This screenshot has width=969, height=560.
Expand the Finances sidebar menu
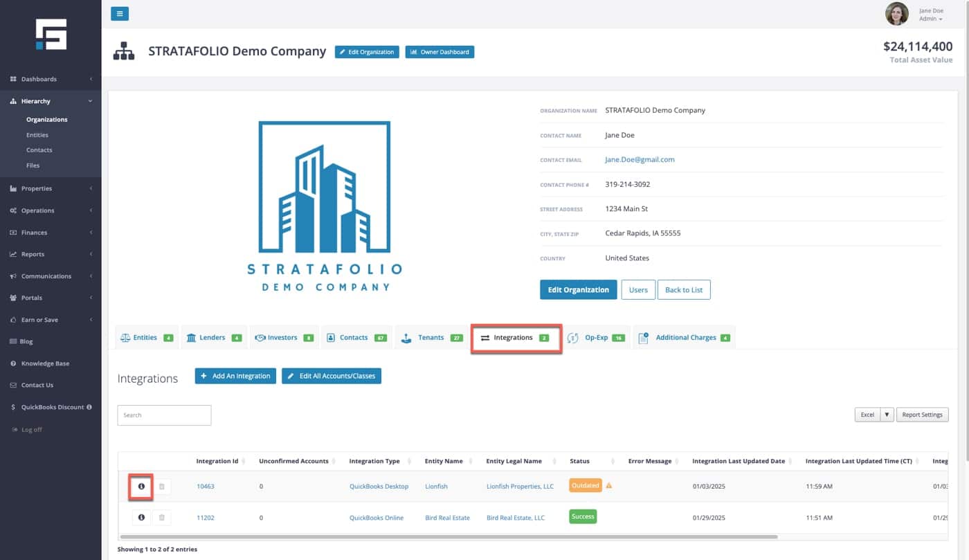click(x=51, y=233)
